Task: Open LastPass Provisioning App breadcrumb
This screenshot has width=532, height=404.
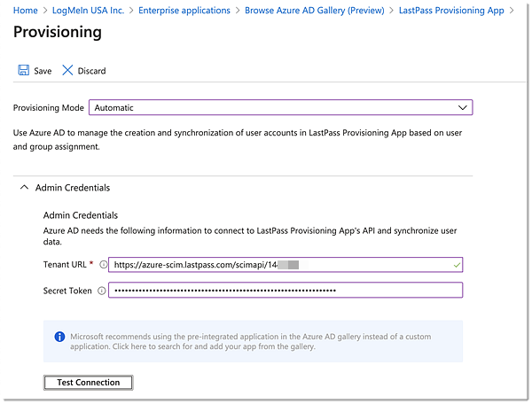Action: point(451,11)
